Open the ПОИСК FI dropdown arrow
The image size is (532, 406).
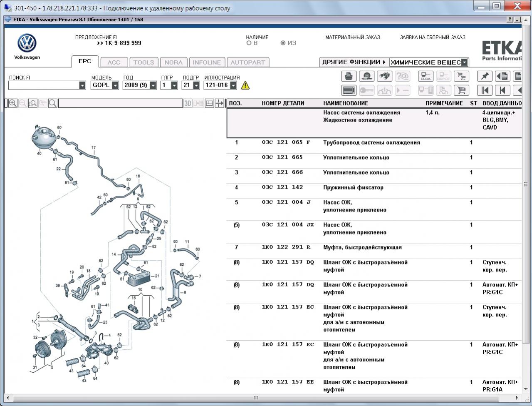click(x=82, y=85)
